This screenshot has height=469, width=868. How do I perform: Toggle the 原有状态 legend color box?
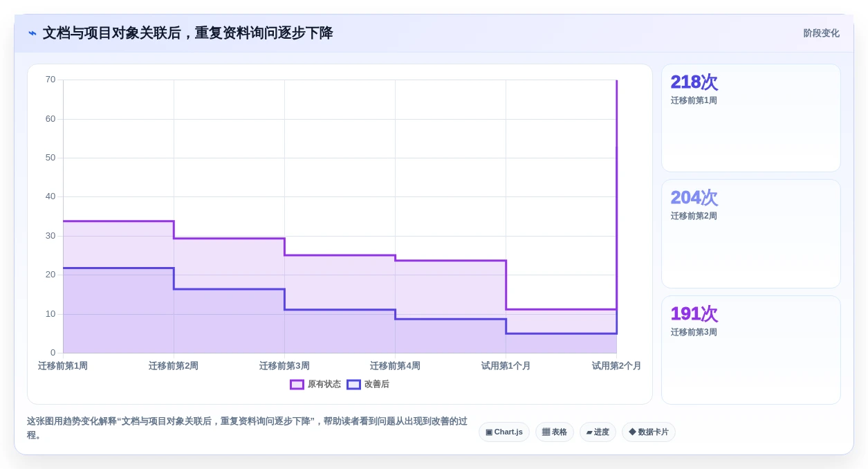pos(297,385)
